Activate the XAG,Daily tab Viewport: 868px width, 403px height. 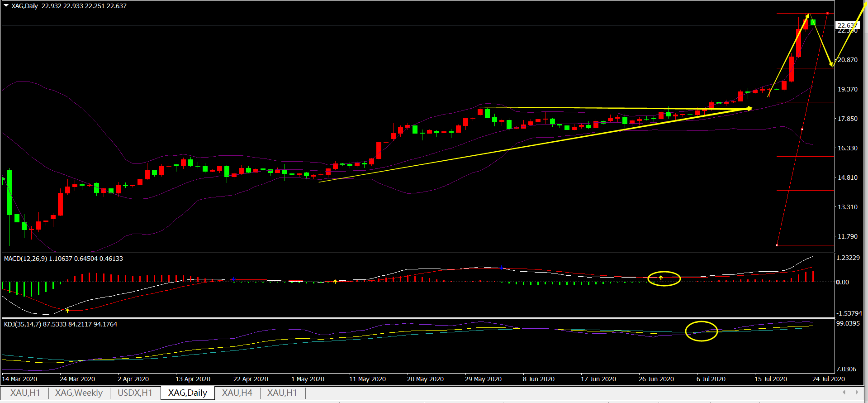pyautogui.click(x=187, y=393)
